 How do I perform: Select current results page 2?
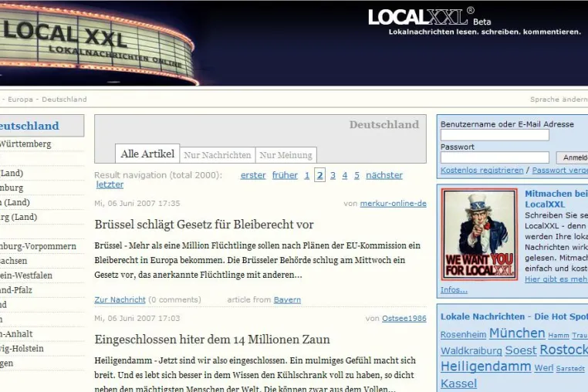pos(319,175)
